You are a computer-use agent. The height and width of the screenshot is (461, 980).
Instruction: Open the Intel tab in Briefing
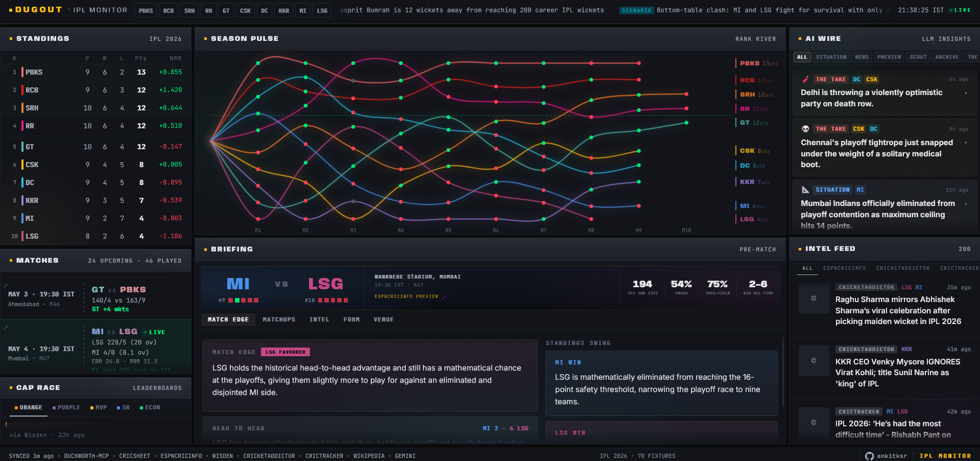click(x=319, y=319)
